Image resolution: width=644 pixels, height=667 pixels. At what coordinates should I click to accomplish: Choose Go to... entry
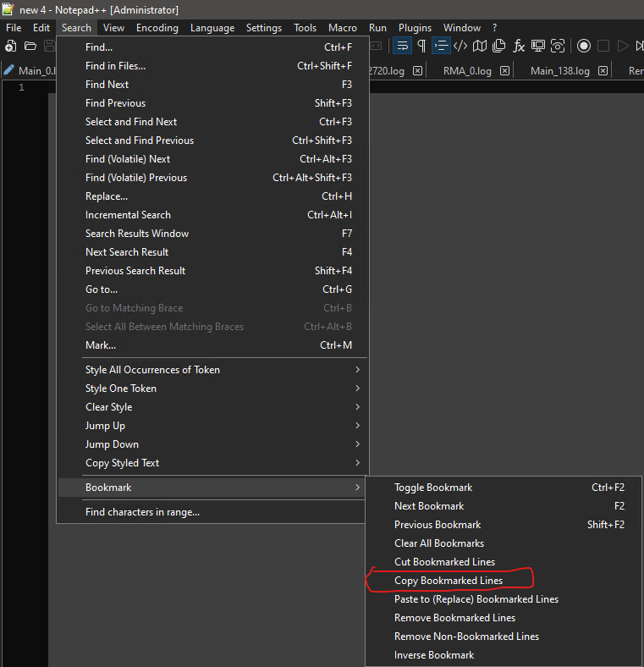click(212, 289)
